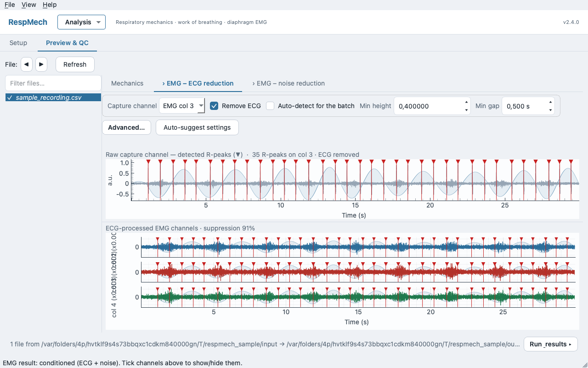588x368 pixels.
Task: Click the 'Capture channel' label
Action: coord(132,106)
